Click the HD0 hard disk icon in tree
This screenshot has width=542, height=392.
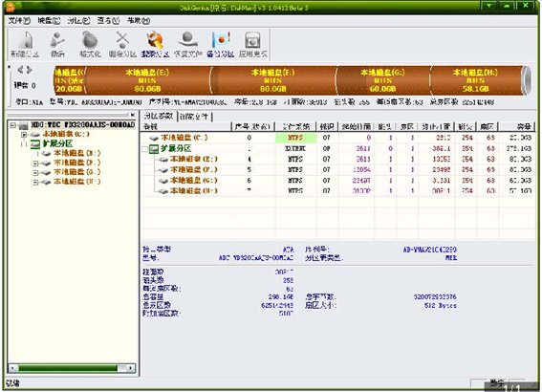click(24, 125)
